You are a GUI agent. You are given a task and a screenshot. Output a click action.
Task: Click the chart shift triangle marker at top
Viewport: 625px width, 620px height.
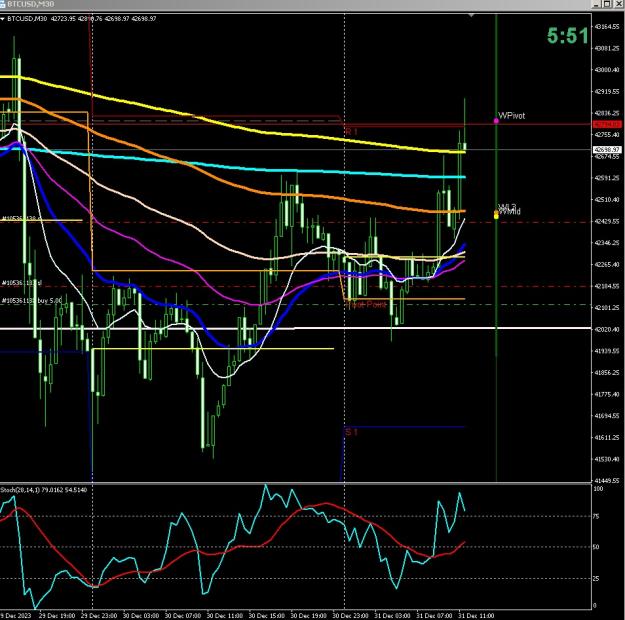tap(471, 15)
